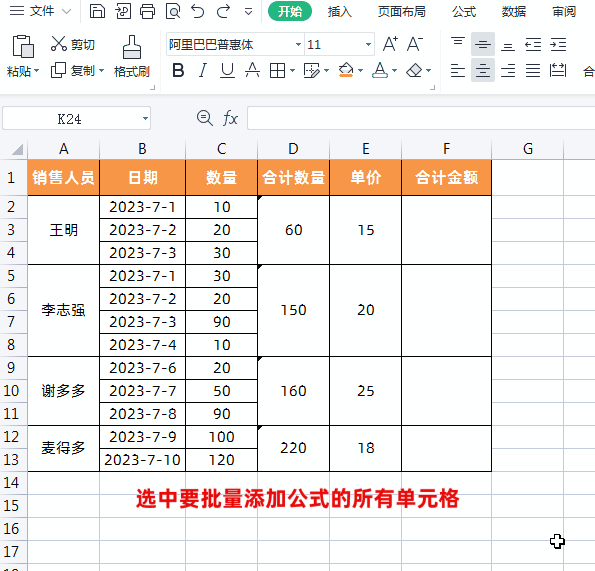This screenshot has width=595, height=571.
Task: Click the Undo arrow
Action: 198,11
